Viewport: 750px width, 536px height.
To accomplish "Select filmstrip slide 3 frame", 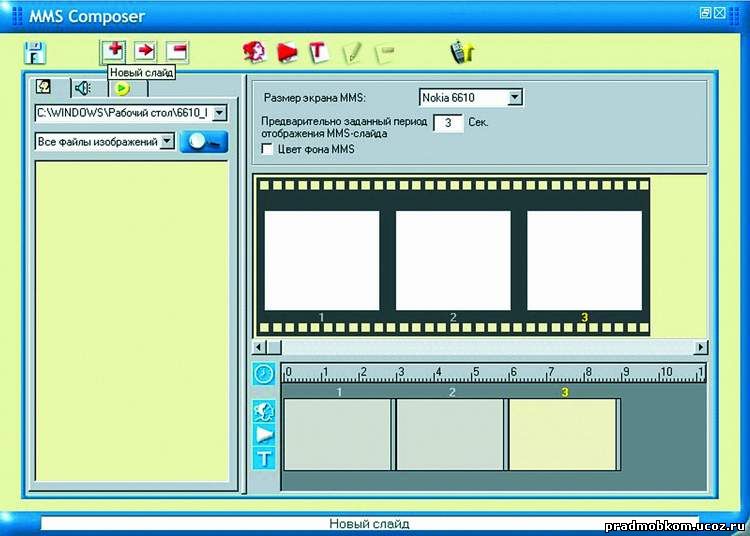I will [x=585, y=261].
